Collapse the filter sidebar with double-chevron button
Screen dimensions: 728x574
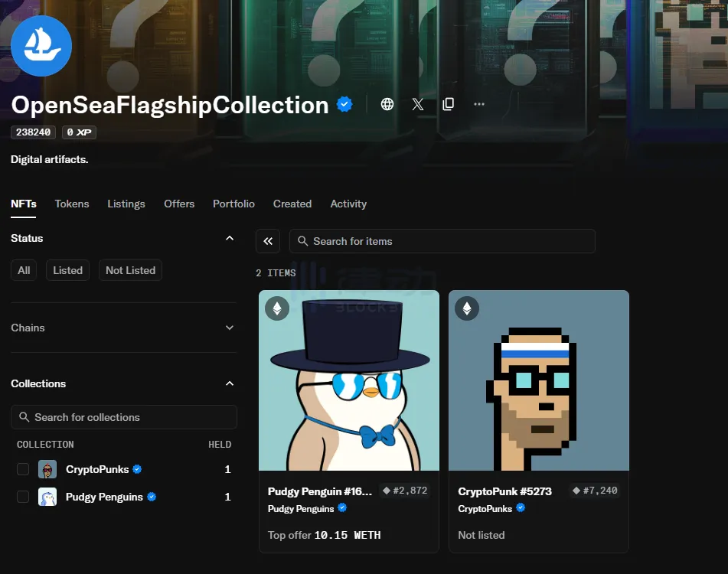click(x=268, y=241)
